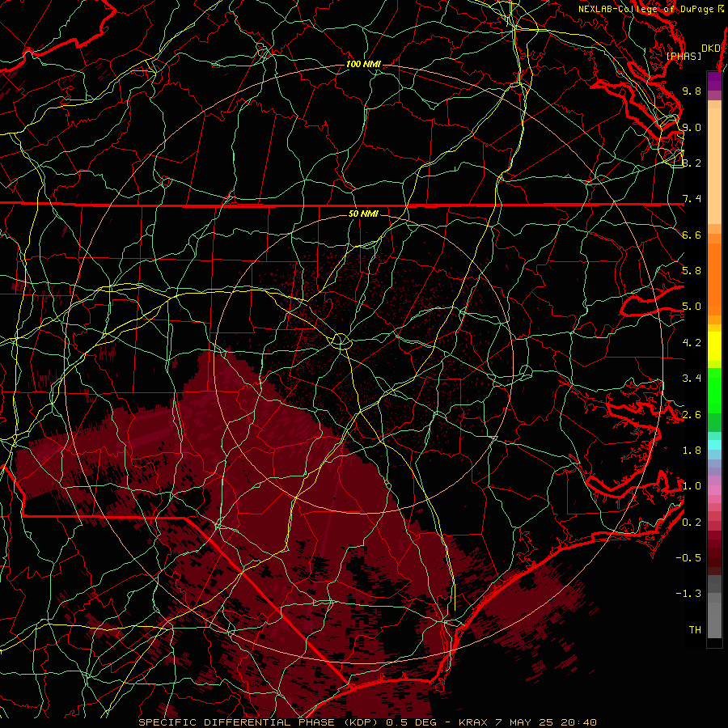Click the '(KDP)' text in caption
The image size is (728, 728).
point(361,722)
